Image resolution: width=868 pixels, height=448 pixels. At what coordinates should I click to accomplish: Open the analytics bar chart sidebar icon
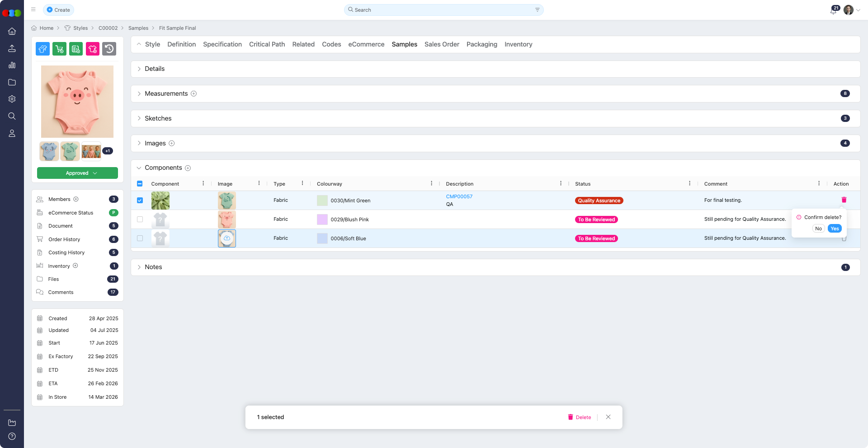point(12,65)
